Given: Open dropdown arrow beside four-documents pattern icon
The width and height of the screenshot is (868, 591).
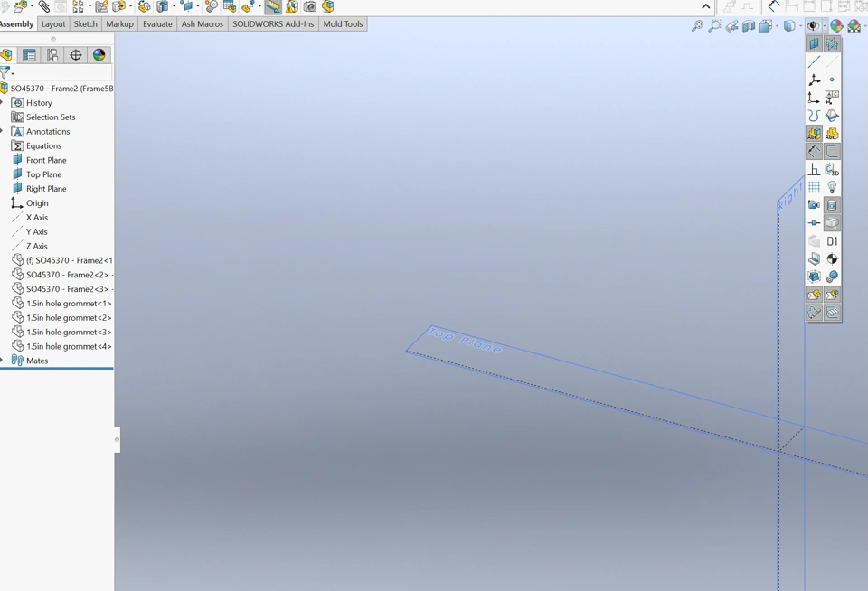Looking at the screenshot, I should click(x=90, y=6).
